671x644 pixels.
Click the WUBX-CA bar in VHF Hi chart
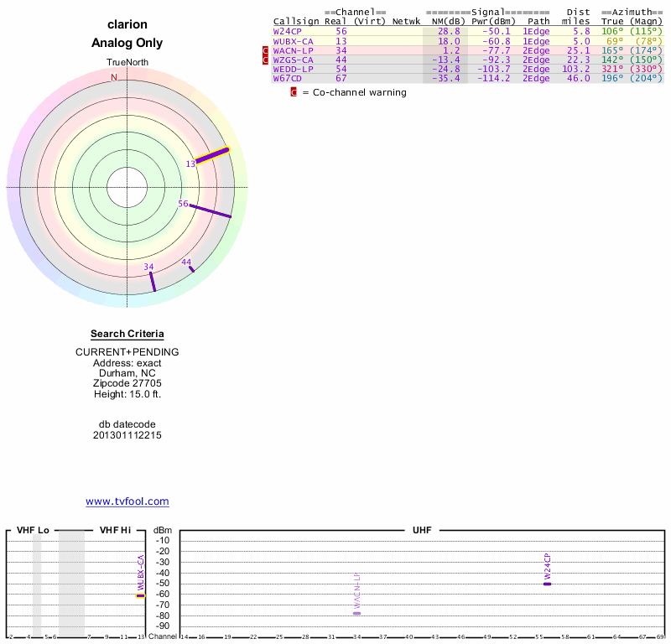140,595
